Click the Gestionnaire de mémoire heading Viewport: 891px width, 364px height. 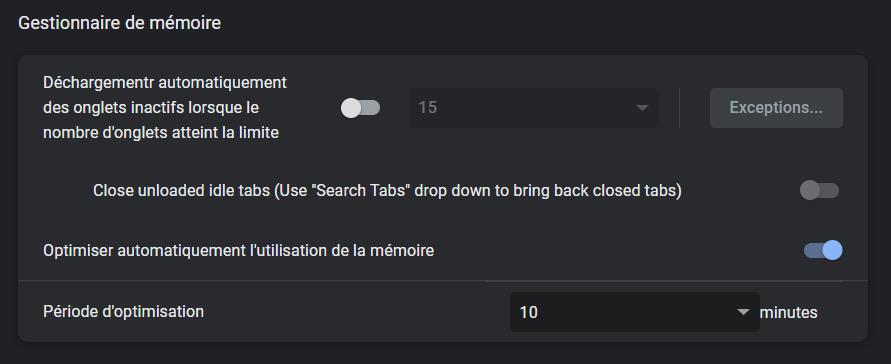click(119, 23)
